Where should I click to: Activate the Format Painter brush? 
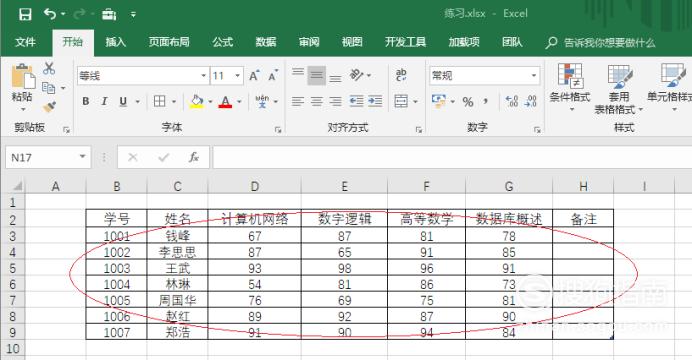pos(49,106)
